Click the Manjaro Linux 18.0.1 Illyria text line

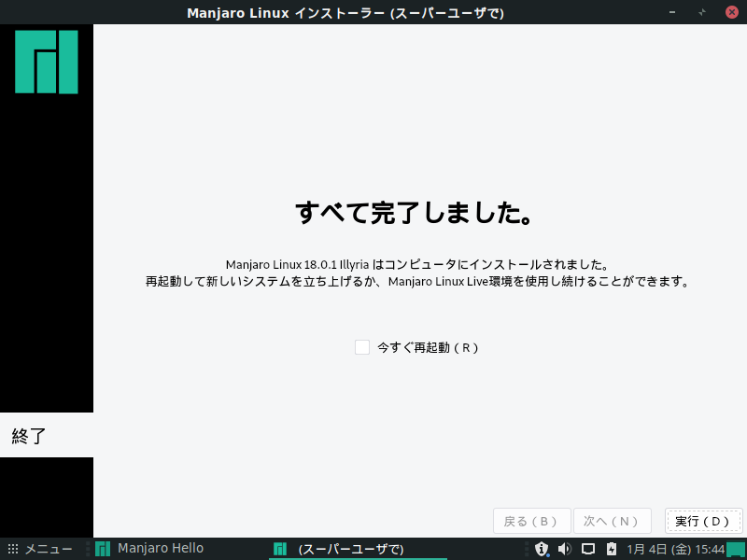[416, 264]
